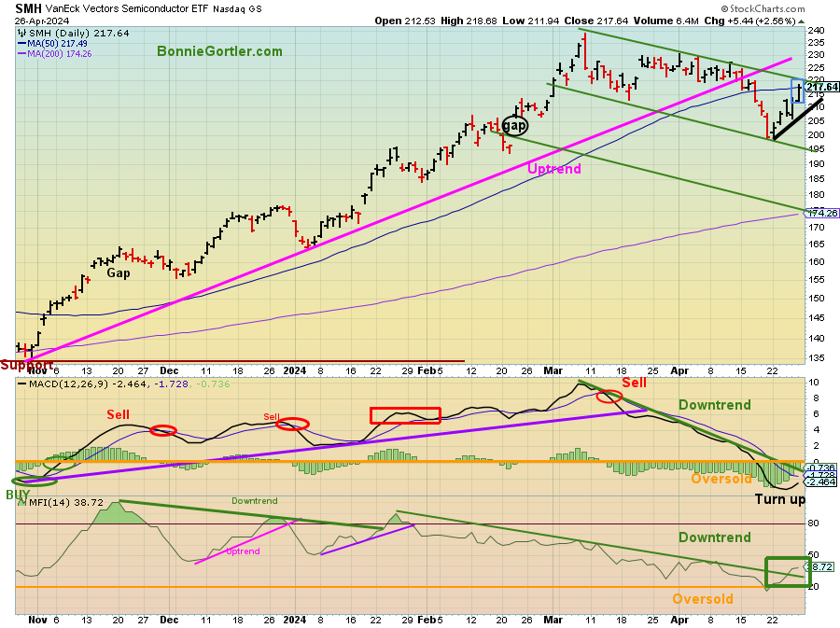Open the StockCharts.com copyright credit

(763, 8)
